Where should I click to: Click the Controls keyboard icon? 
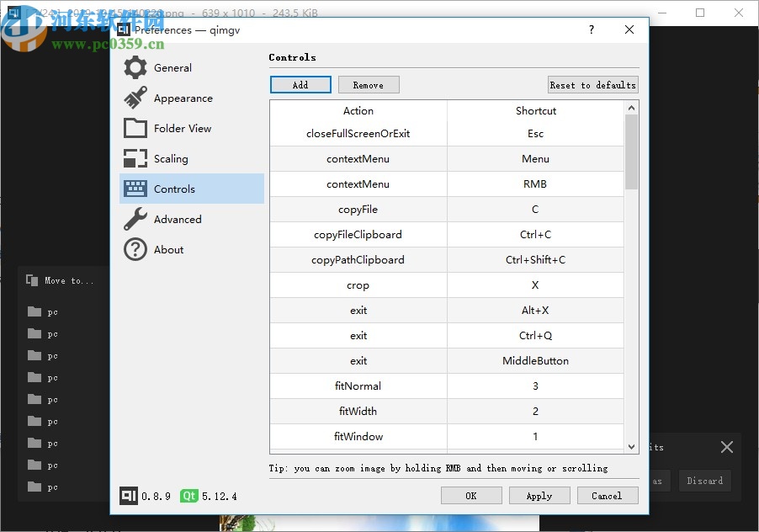click(135, 189)
